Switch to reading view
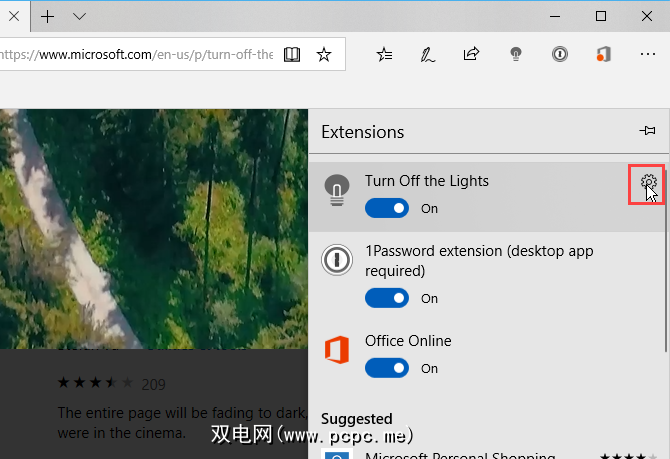 [x=291, y=55]
